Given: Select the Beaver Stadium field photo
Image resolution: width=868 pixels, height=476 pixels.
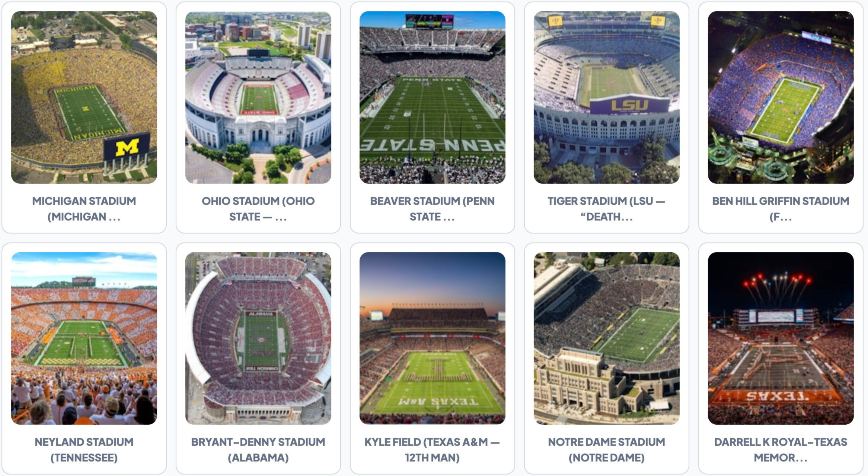Looking at the screenshot, I should [433, 97].
